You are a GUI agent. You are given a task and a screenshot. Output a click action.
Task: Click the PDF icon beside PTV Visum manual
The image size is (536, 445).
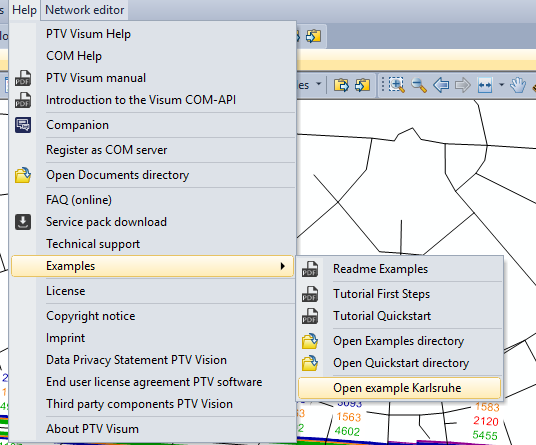(x=23, y=78)
